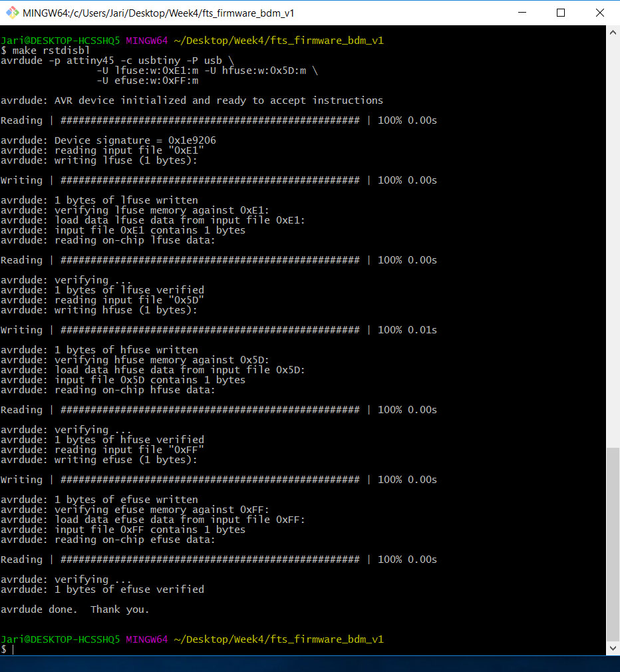Click "input file 0xFF contains 1 bytes" line
The width and height of the screenshot is (620, 672).
click(x=123, y=530)
